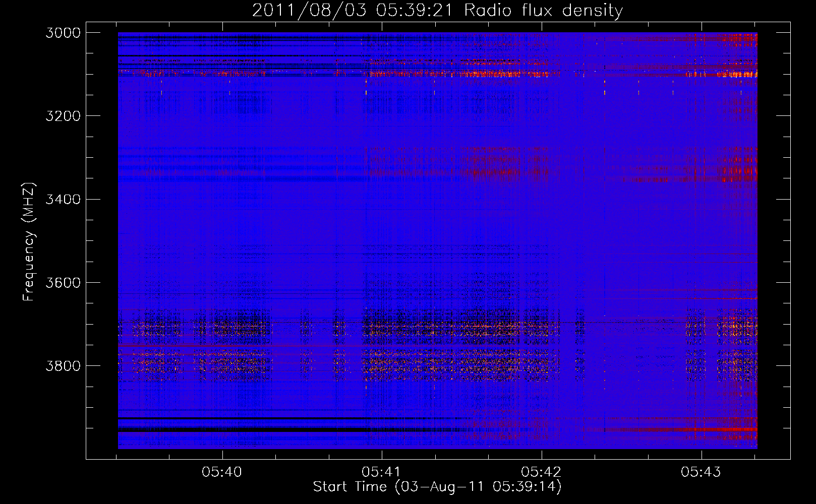
Task: Click the plot title "2011/08/03 05:39:21 Radio flux density"
Action: (437, 10)
